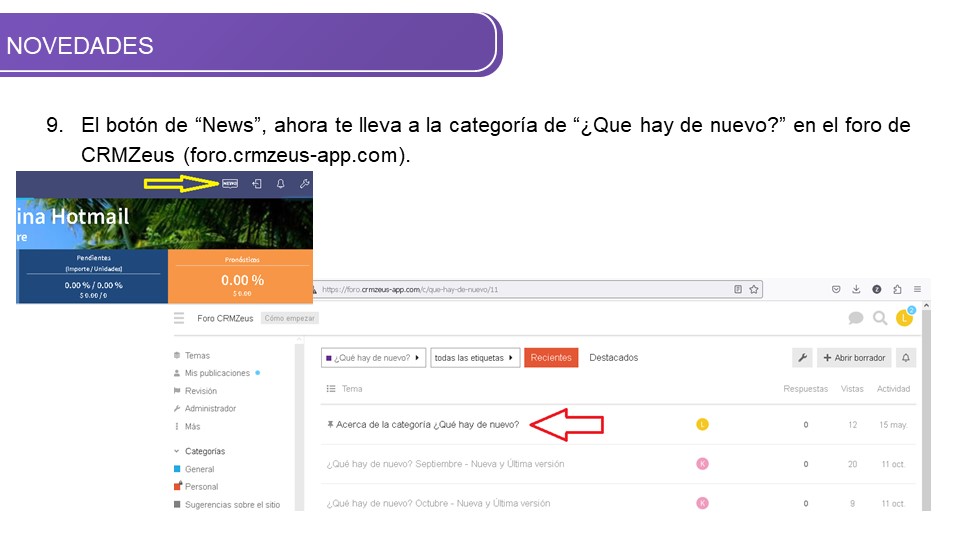Open the browser extensions puzzle icon
This screenshot has height=540, width=960.
pyautogui.click(x=897, y=289)
